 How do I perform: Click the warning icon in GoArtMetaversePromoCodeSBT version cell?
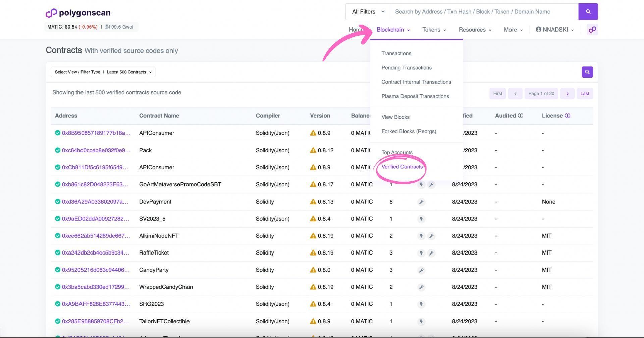[313, 184]
